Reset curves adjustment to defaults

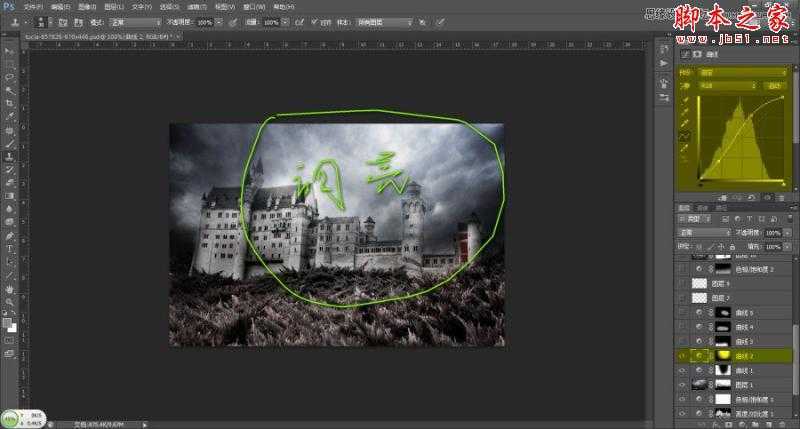tap(752, 198)
